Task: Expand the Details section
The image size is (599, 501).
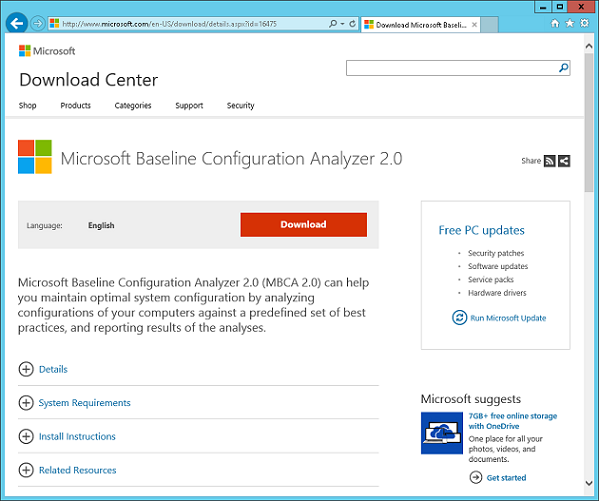Action: [26, 369]
